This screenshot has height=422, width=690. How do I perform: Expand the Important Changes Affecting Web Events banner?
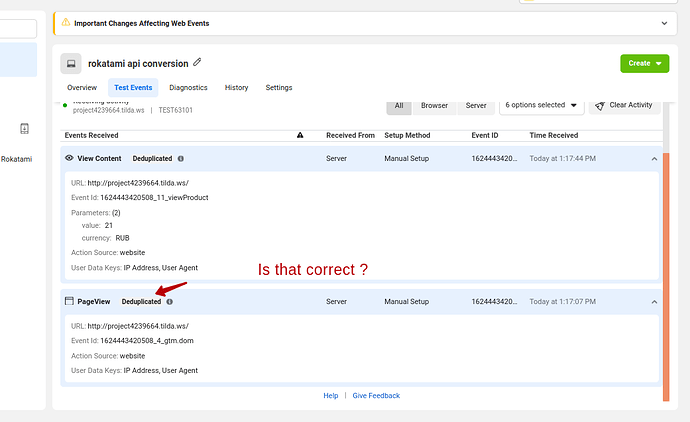coord(664,23)
